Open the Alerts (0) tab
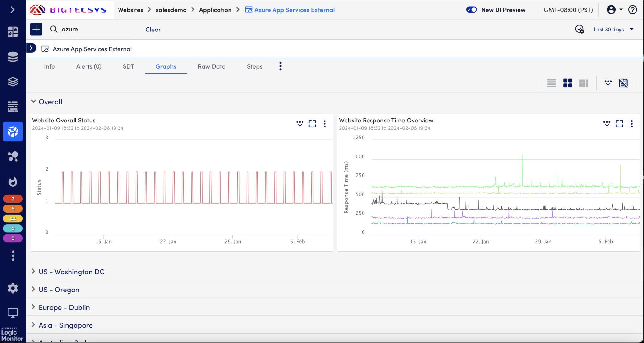Screen dimensions: 644x343 (x=89, y=66)
